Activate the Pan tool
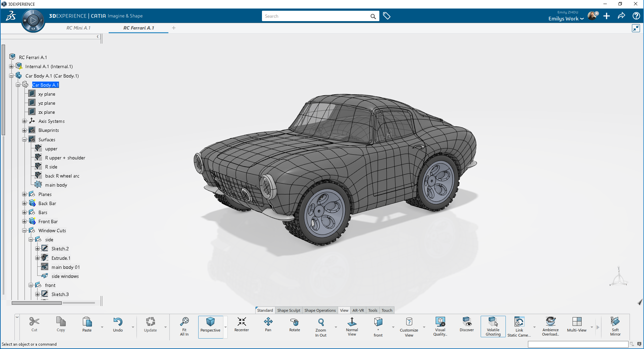 (x=268, y=325)
